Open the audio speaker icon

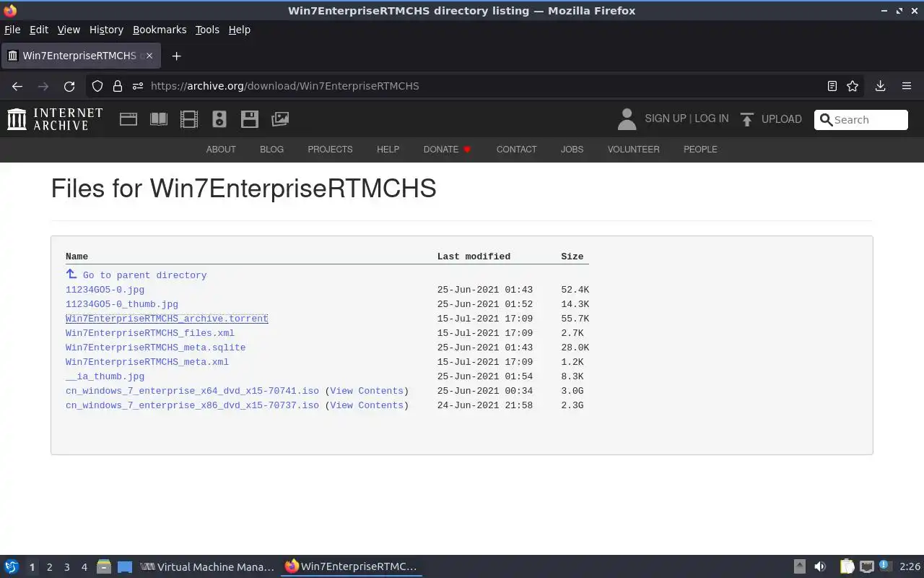(x=219, y=119)
